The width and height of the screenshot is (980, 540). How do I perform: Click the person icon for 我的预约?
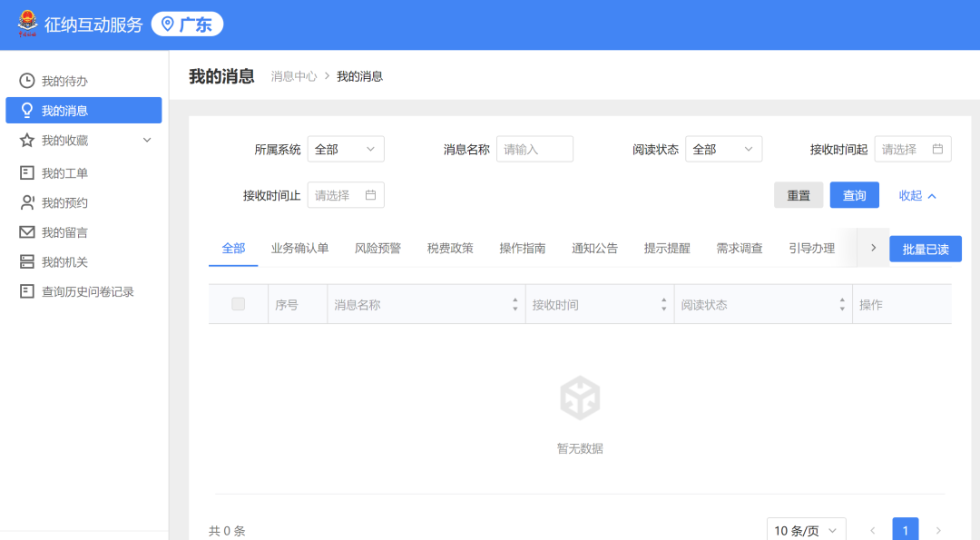click(27, 202)
